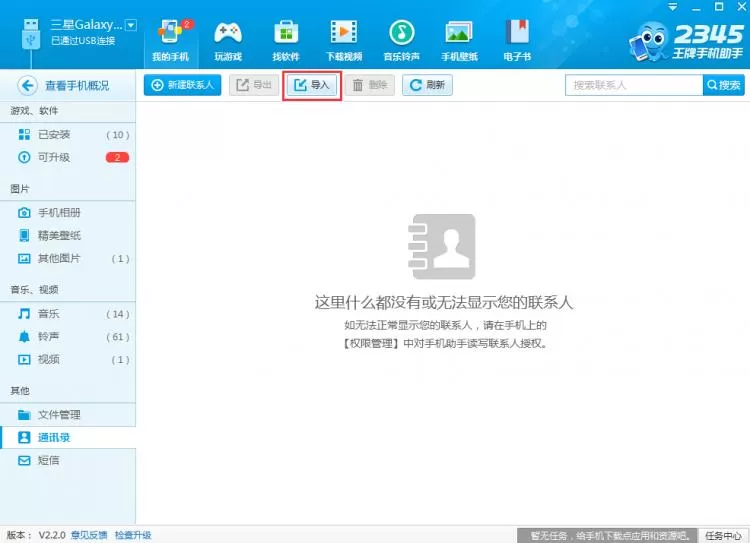
Task: Open the 任务中心 task center
Action: pyautogui.click(x=723, y=535)
